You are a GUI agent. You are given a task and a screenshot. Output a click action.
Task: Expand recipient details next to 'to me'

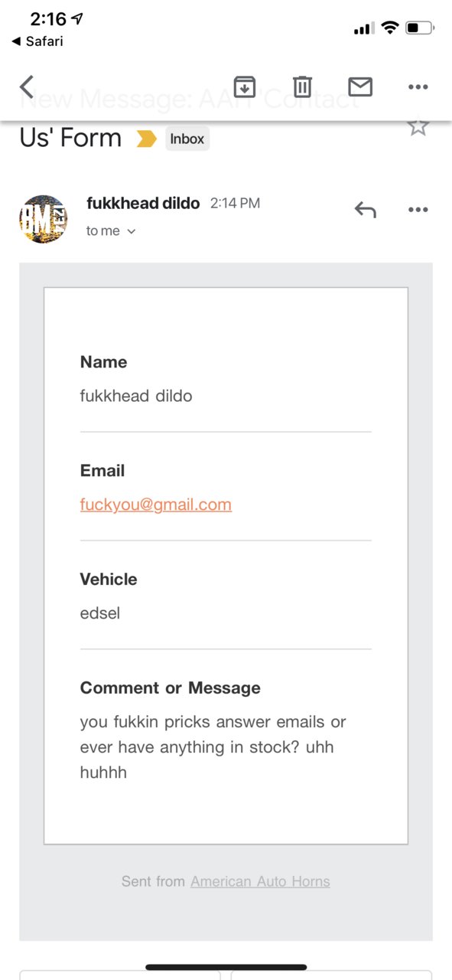pyautogui.click(x=131, y=231)
